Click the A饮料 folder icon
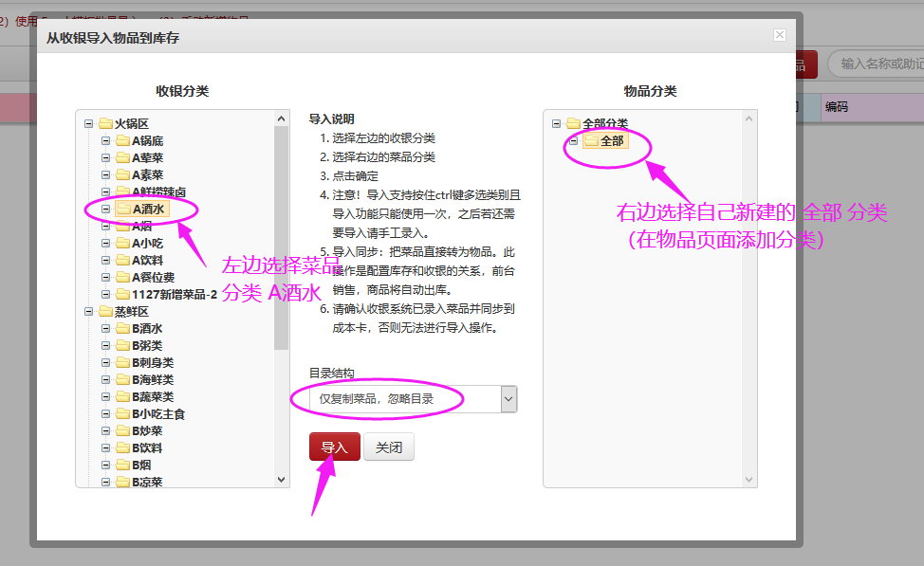Viewport: 924px width, 566px height. click(x=122, y=260)
